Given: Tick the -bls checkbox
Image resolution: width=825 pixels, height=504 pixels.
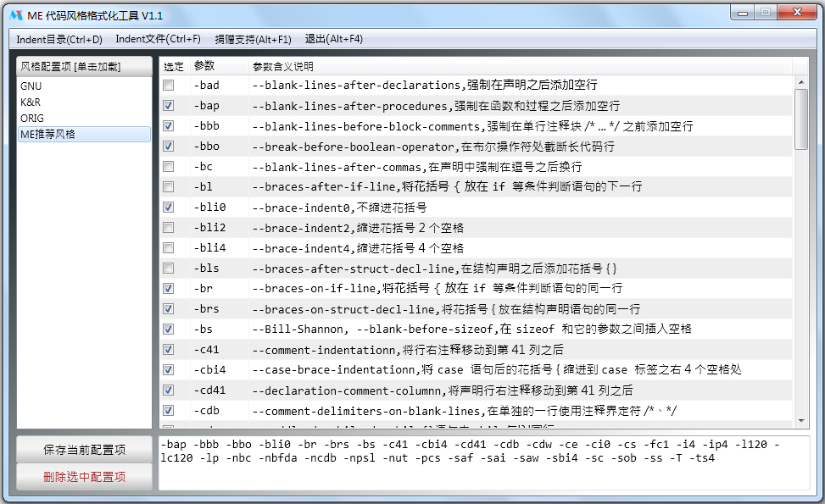Looking at the screenshot, I should click(x=169, y=268).
